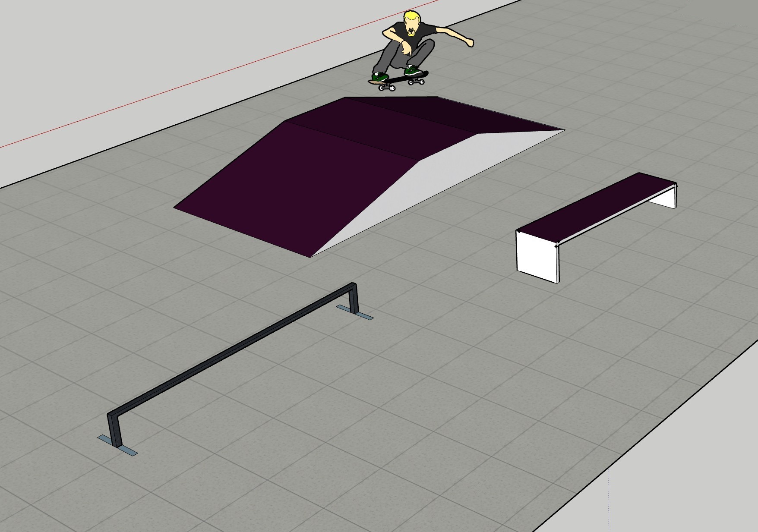Screen dimensions: 758x532
Task: Click the grind rail's far base plate
Action: click(x=355, y=312)
